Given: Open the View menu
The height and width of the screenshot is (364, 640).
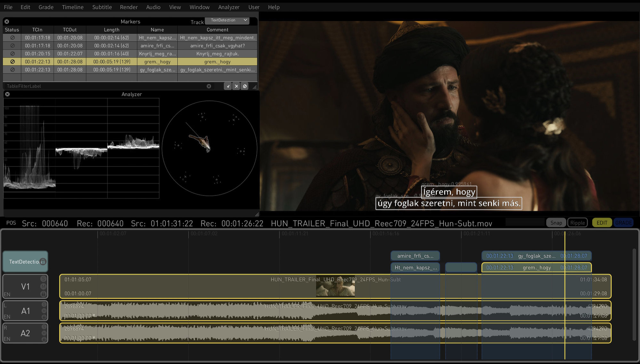Looking at the screenshot, I should pos(175,7).
